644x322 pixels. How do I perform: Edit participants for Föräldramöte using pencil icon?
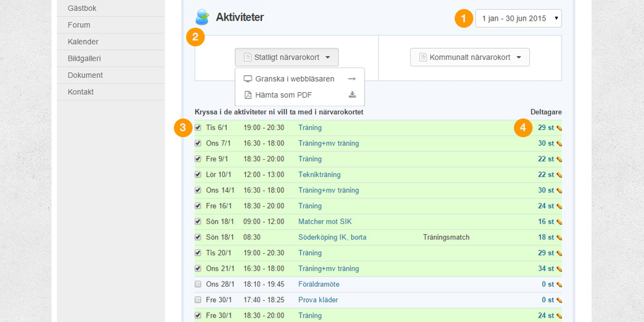559,285
